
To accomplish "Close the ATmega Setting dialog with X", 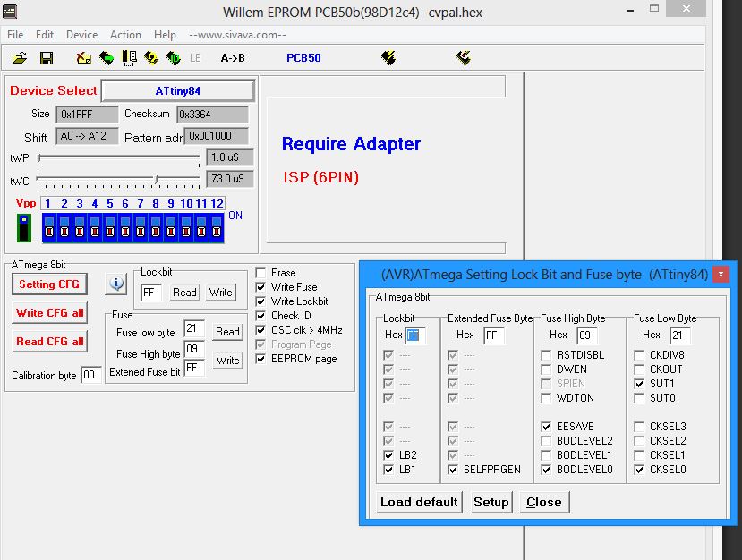I will (x=721, y=274).
